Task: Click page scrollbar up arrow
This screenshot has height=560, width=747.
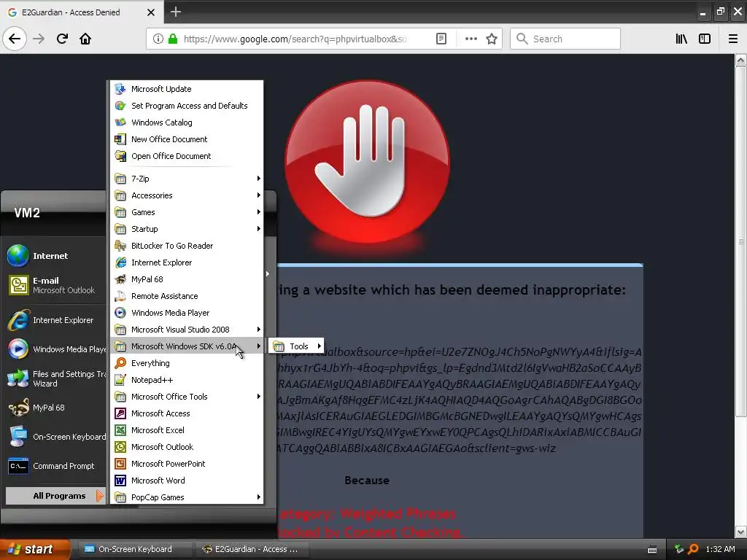Action: point(740,61)
